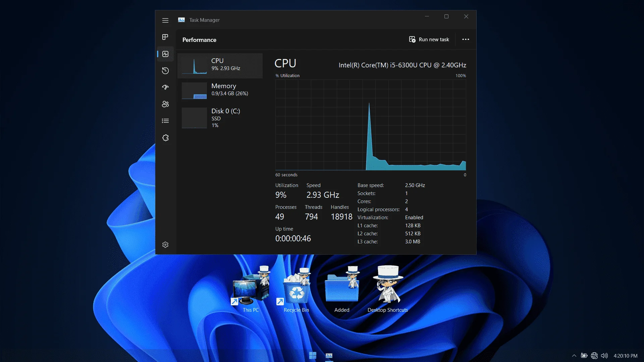Click the L3 cache 3.0 MB value

click(x=413, y=242)
